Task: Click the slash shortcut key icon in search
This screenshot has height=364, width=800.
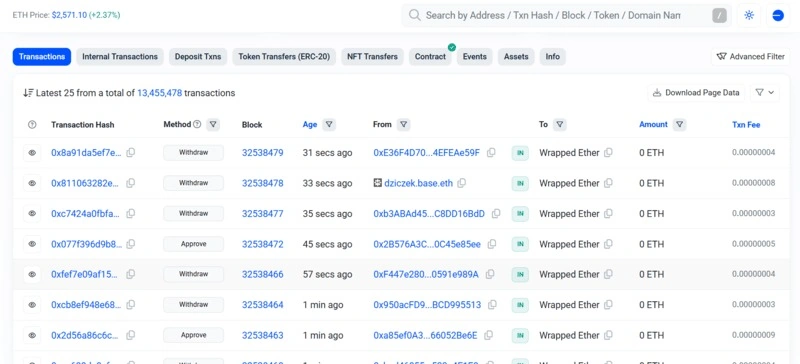Action: coord(719,15)
